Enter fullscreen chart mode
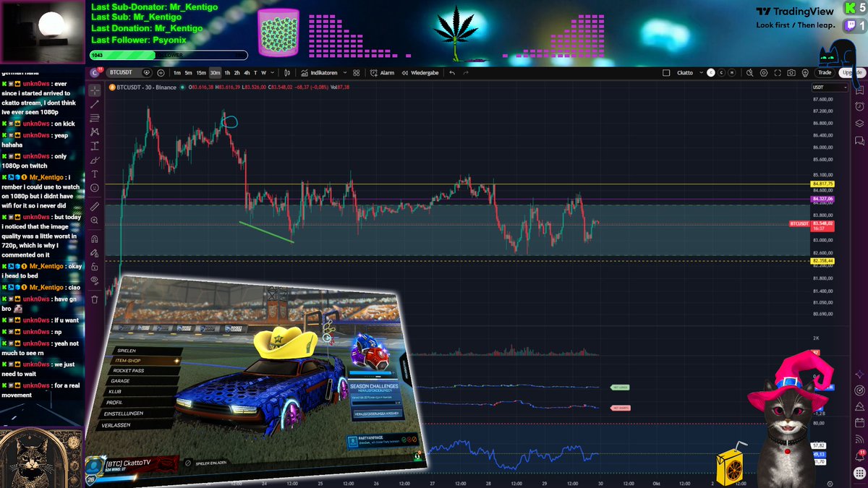This screenshot has height=488, width=868. [x=778, y=72]
